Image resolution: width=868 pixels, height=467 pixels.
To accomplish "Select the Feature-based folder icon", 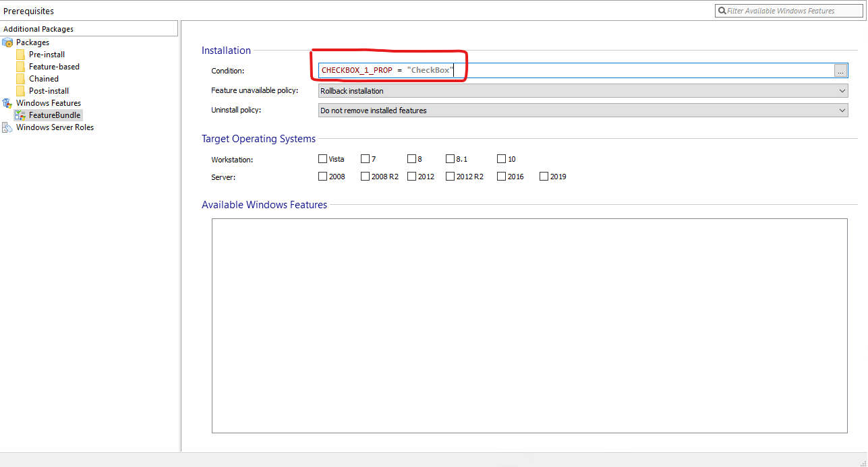I will (x=20, y=67).
